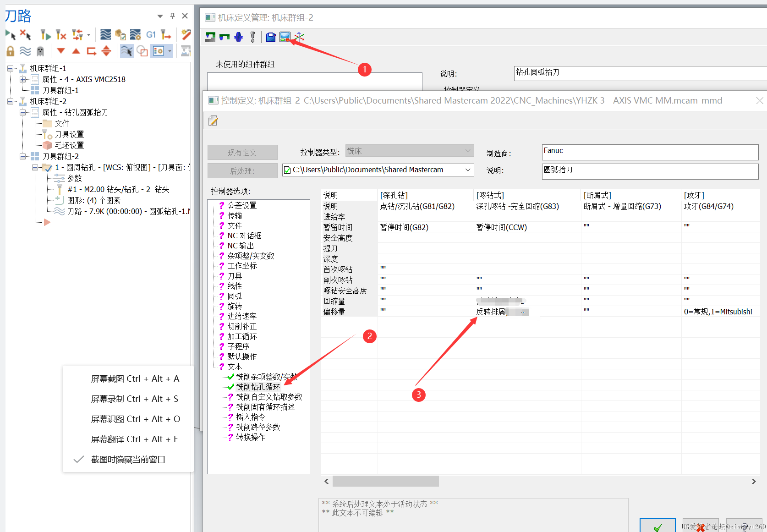Toggle toolpath display wave icon
The image size is (767, 532).
25,51
